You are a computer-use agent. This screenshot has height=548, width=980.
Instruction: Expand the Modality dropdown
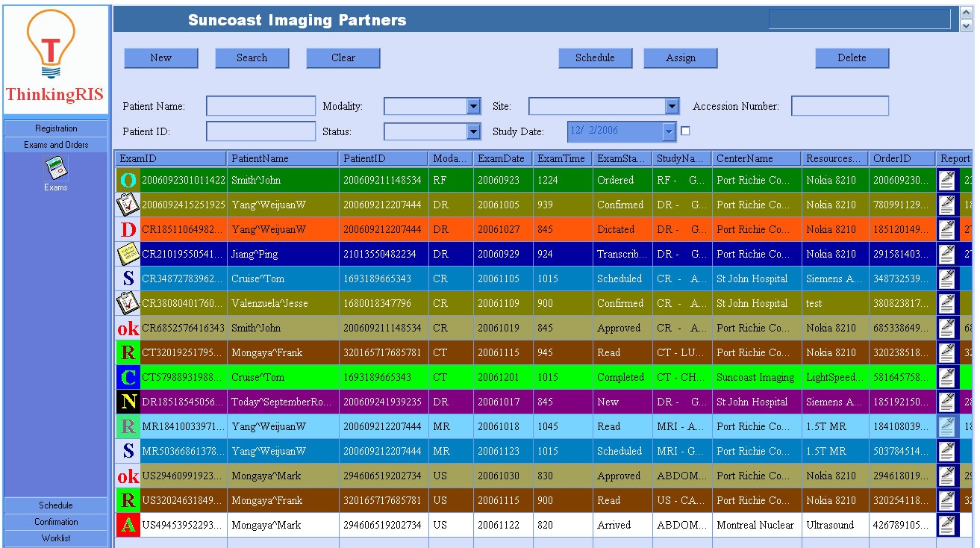click(x=473, y=107)
